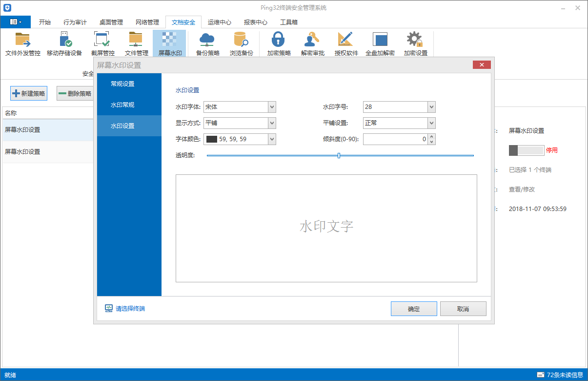Click the 确定 button
The height and width of the screenshot is (381, 588).
(414, 309)
